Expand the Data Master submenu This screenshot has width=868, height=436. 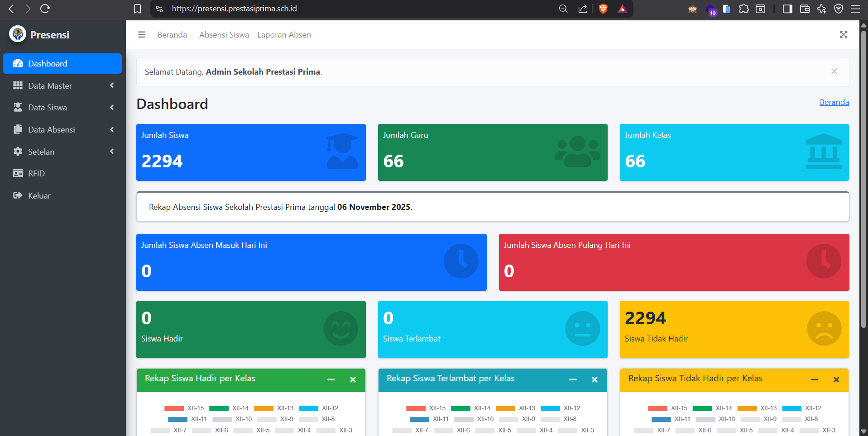pos(111,85)
